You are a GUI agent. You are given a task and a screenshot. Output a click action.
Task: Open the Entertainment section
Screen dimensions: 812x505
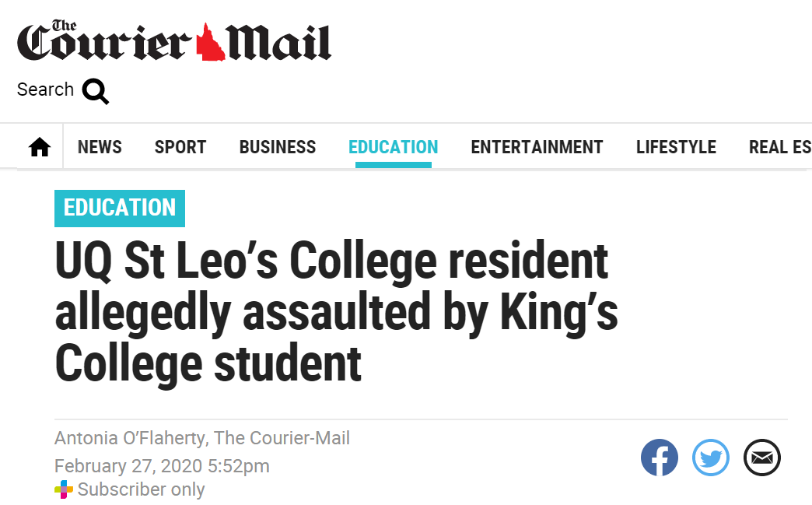click(x=537, y=147)
